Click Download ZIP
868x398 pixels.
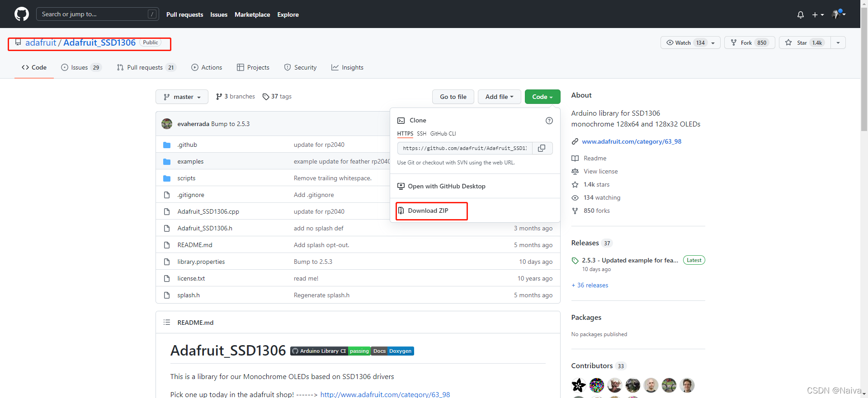pyautogui.click(x=428, y=211)
